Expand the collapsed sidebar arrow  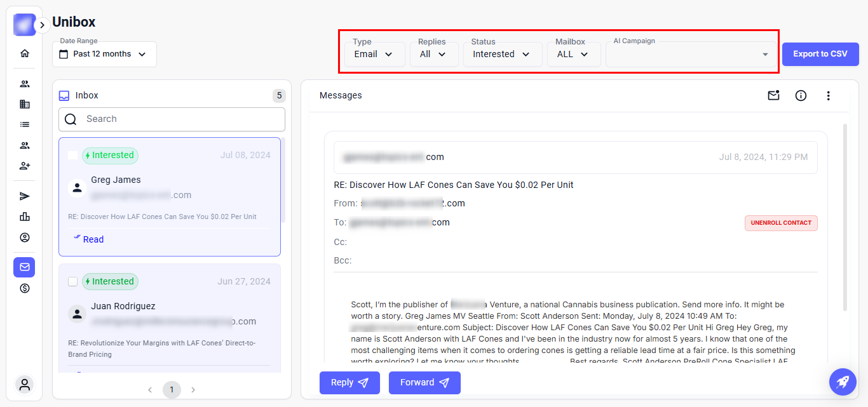pyautogui.click(x=42, y=25)
